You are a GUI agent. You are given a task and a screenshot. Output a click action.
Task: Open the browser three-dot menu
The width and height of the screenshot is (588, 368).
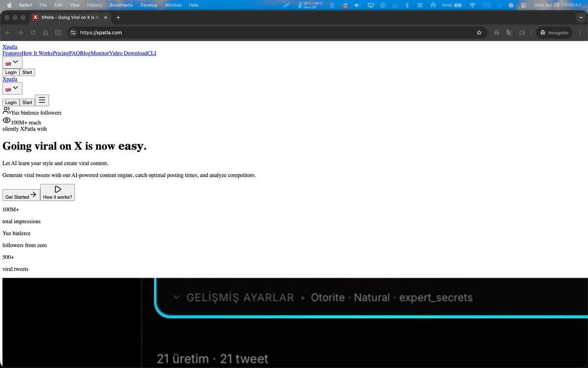[581, 32]
